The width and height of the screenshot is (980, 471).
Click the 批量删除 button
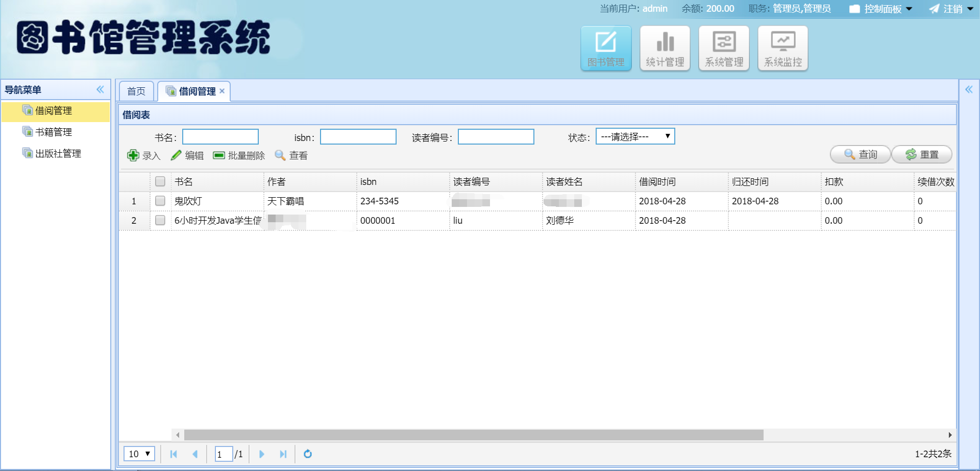click(239, 155)
